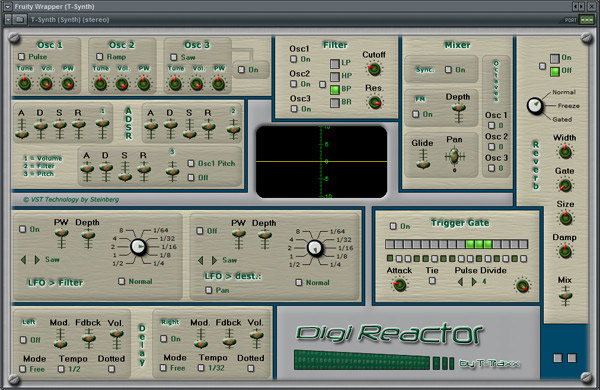Click envelope 1 Attack slider

point(22,129)
